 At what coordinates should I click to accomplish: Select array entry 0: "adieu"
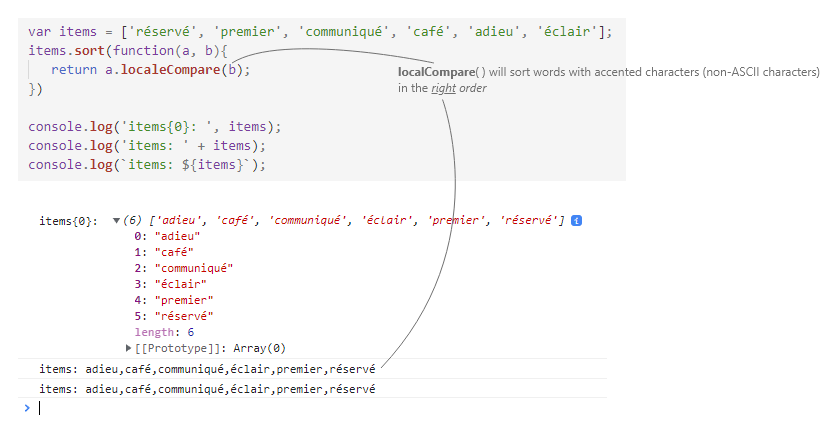[167, 236]
